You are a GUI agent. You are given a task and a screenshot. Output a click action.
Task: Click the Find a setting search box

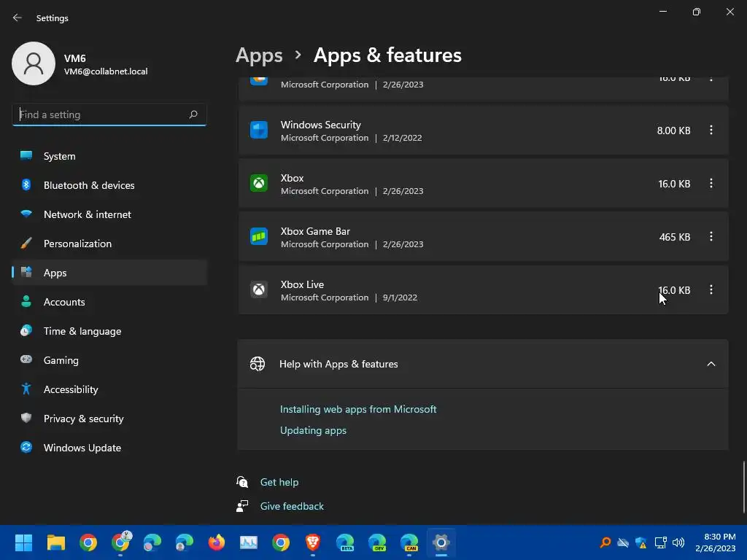(x=109, y=114)
